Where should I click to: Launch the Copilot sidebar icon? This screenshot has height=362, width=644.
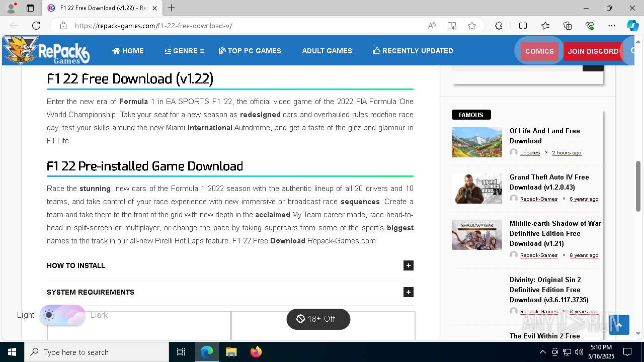coord(632,26)
